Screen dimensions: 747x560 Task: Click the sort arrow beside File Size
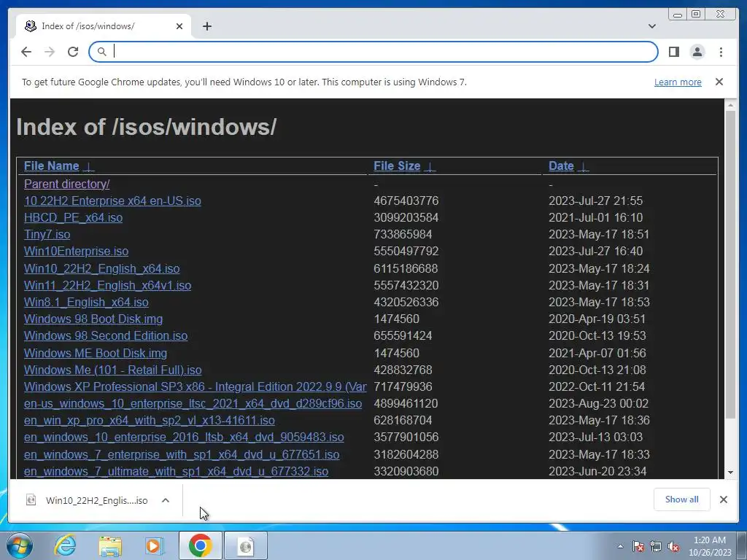coord(430,167)
